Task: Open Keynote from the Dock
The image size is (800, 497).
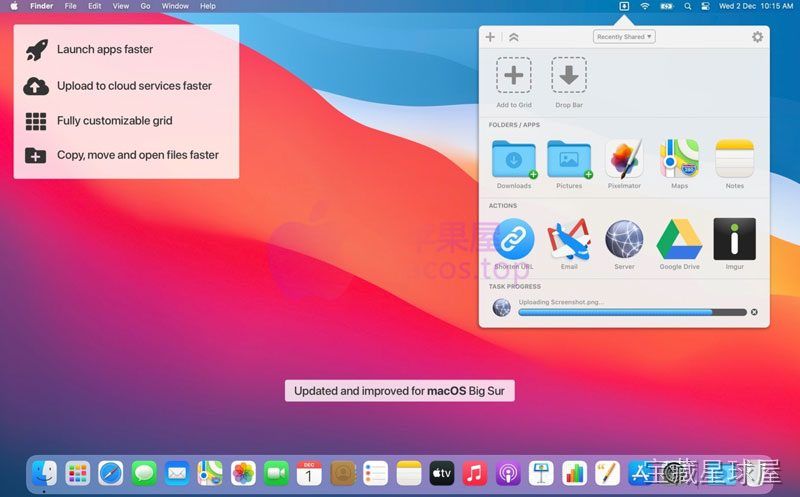Action: [x=541, y=473]
